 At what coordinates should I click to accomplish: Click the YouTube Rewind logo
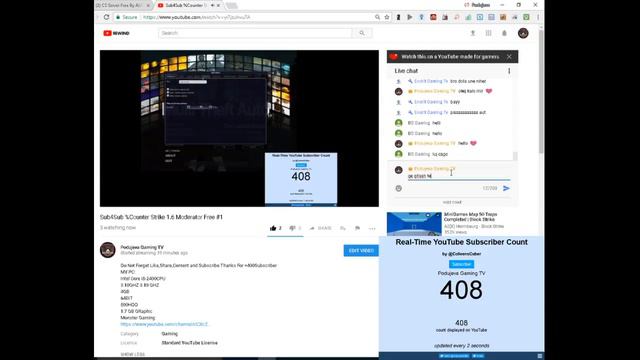point(116,33)
